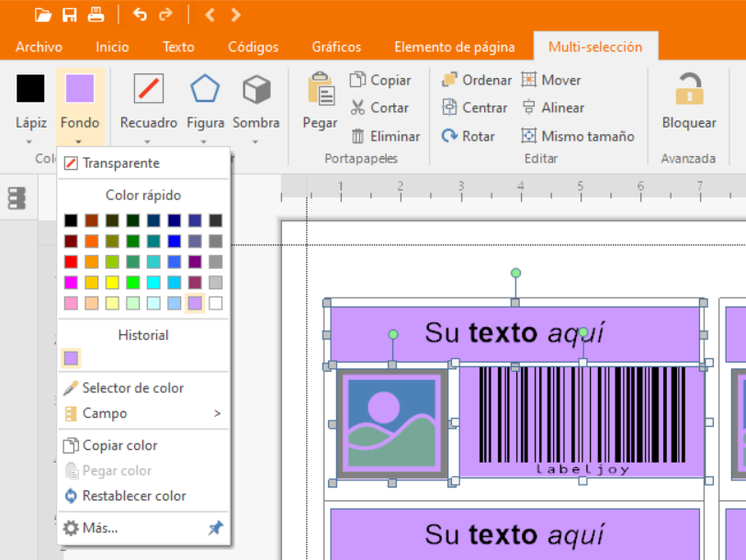Switch to Elemento de página tab
Screen dimensions: 746x560
[455, 47]
